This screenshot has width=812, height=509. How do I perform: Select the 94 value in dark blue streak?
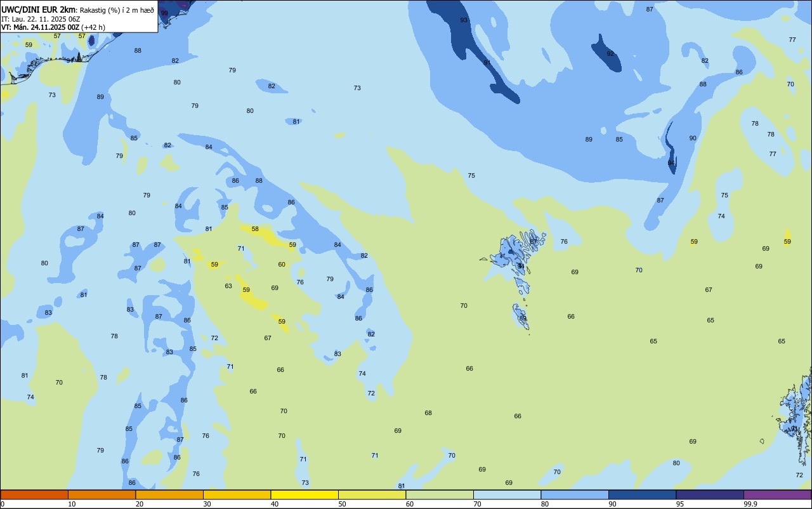671,163
